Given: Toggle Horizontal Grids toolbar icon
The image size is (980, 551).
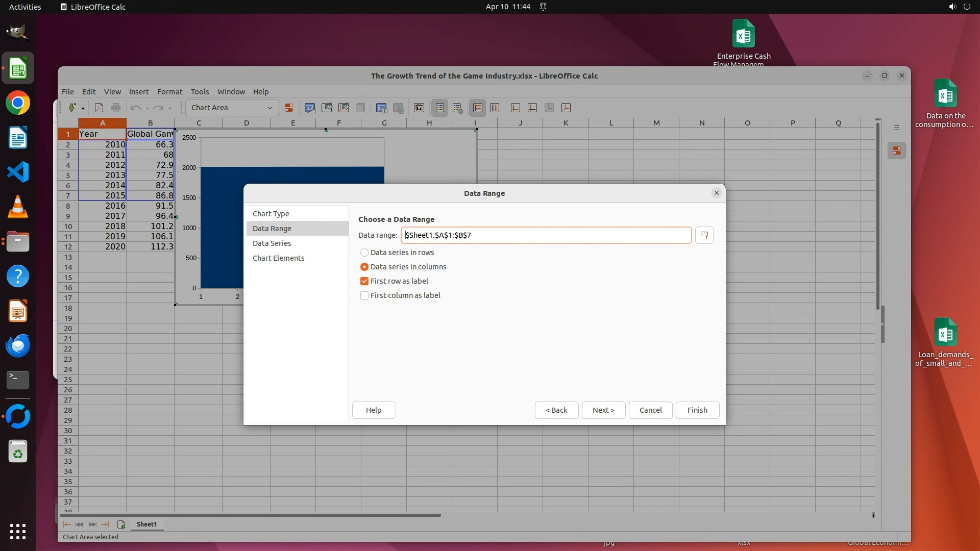Looking at the screenshot, I should (x=478, y=108).
